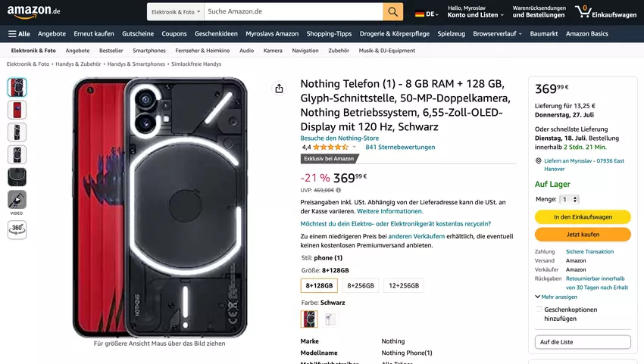
Task: Open the 841 Sternebewertungen link
Action: pos(400,147)
